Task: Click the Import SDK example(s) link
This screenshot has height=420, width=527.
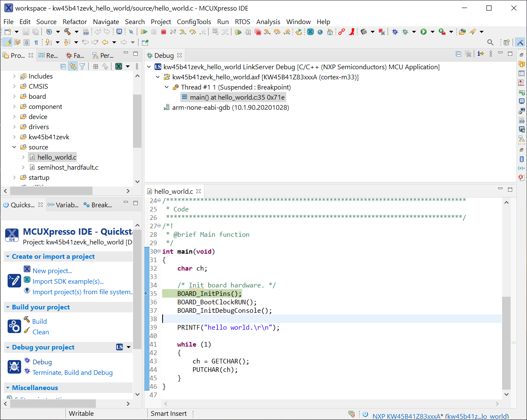Action: point(68,282)
